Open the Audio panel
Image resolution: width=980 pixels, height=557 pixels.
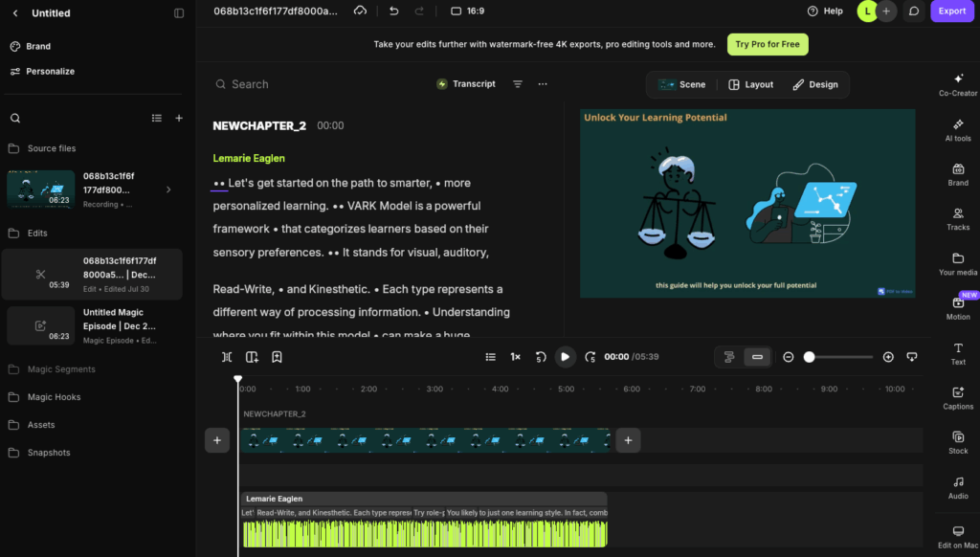pyautogui.click(x=958, y=487)
